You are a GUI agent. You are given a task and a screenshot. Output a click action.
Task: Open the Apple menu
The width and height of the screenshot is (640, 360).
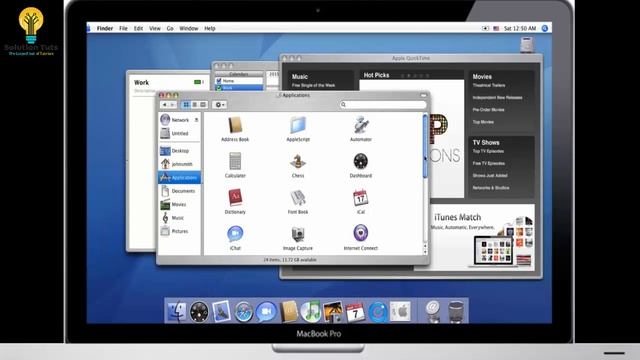[89, 28]
